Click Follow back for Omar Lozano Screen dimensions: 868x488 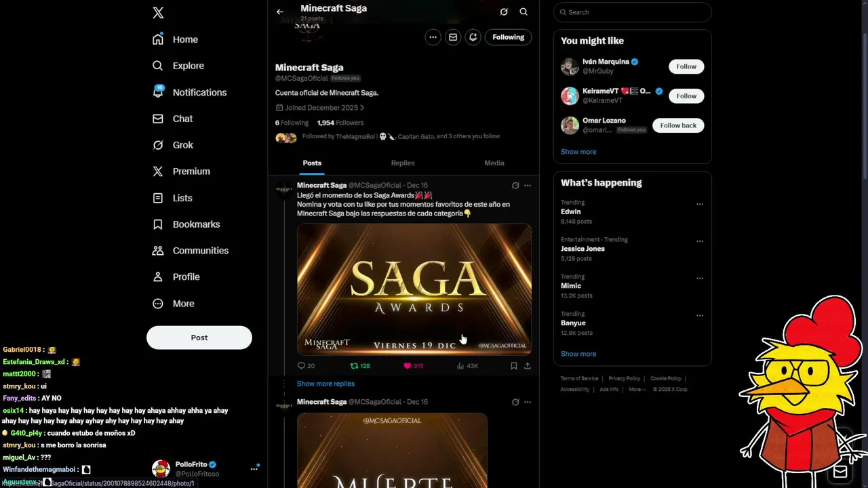pos(678,125)
